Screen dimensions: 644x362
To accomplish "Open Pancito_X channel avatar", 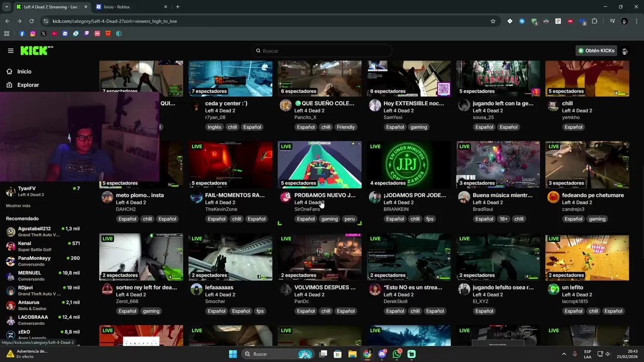I will pyautogui.click(x=286, y=105).
